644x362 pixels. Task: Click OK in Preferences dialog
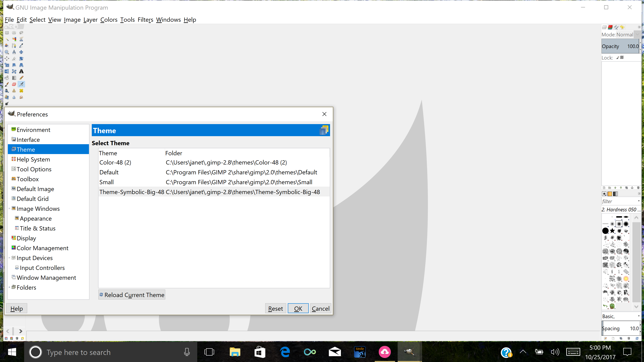tap(298, 309)
